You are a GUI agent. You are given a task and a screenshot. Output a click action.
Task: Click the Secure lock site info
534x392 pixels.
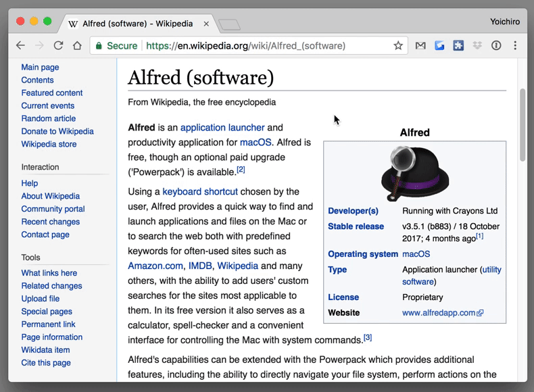coord(116,46)
